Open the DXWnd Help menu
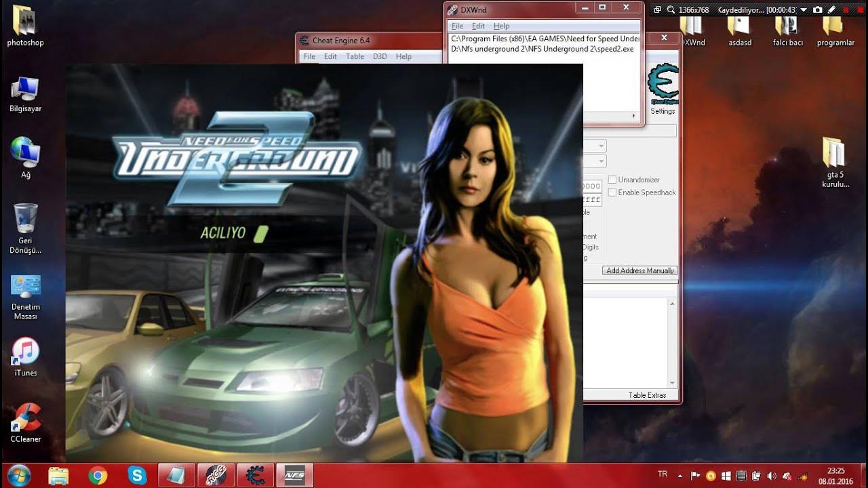This screenshot has width=868, height=488. pyautogui.click(x=501, y=26)
